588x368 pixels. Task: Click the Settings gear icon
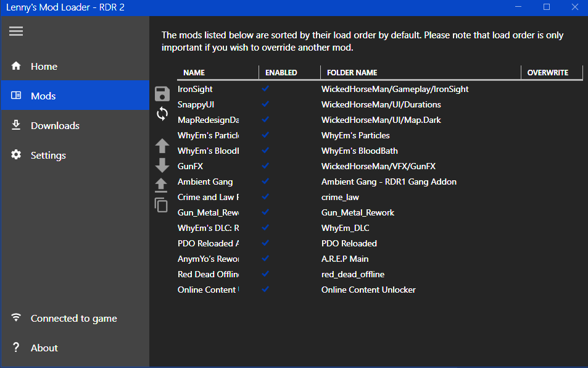pyautogui.click(x=16, y=154)
